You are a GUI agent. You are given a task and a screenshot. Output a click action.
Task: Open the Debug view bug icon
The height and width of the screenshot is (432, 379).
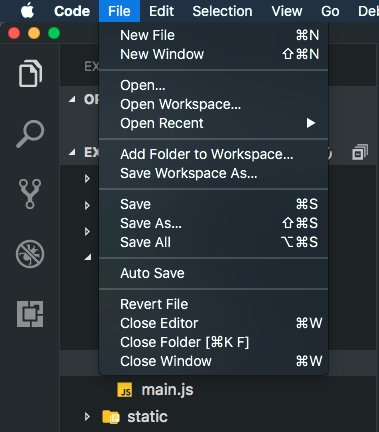[30, 254]
